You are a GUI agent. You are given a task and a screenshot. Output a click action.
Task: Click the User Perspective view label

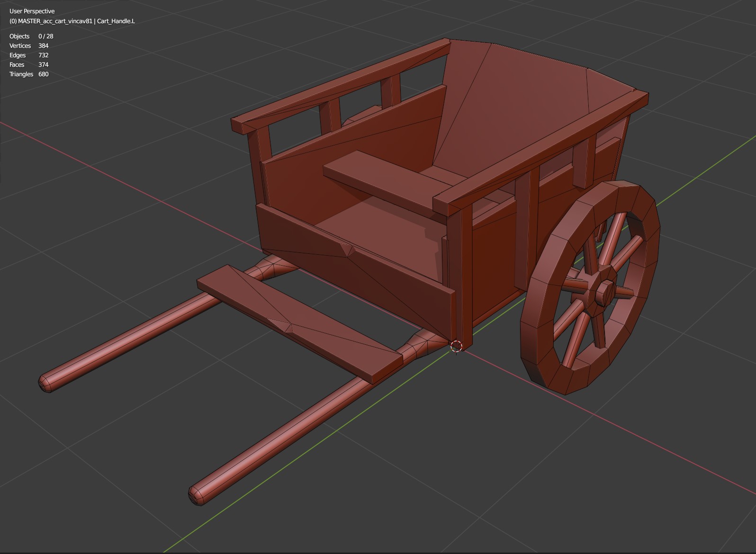(x=32, y=11)
